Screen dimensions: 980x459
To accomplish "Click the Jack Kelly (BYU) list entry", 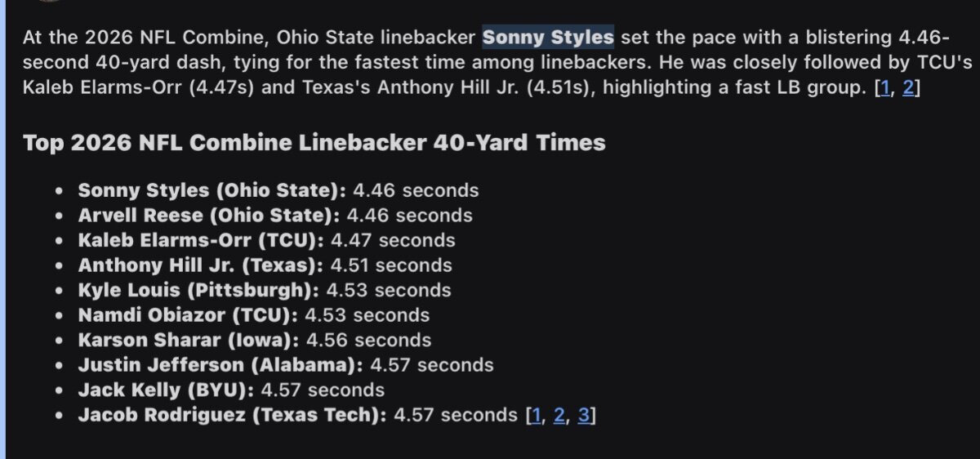I will (231, 390).
